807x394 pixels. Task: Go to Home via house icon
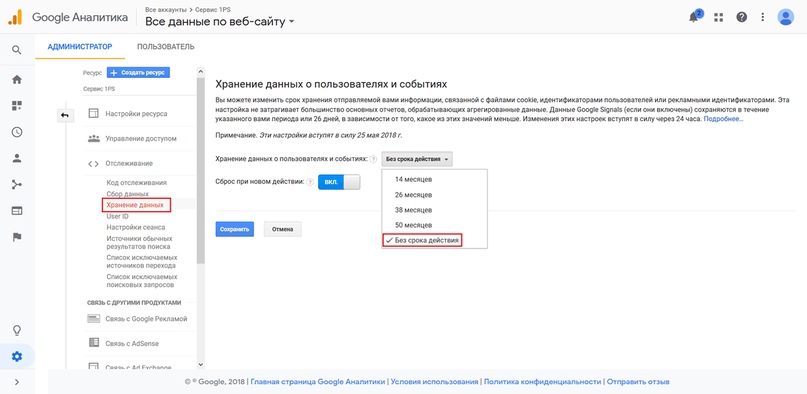click(17, 80)
